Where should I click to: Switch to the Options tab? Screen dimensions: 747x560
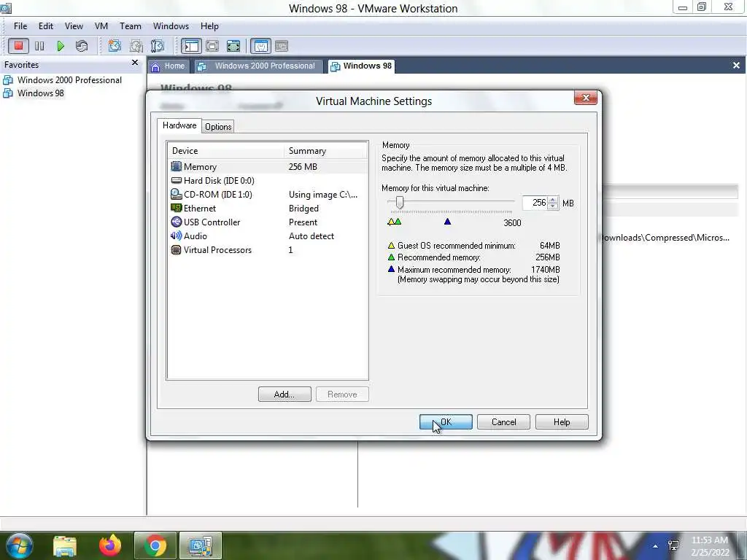coord(218,127)
